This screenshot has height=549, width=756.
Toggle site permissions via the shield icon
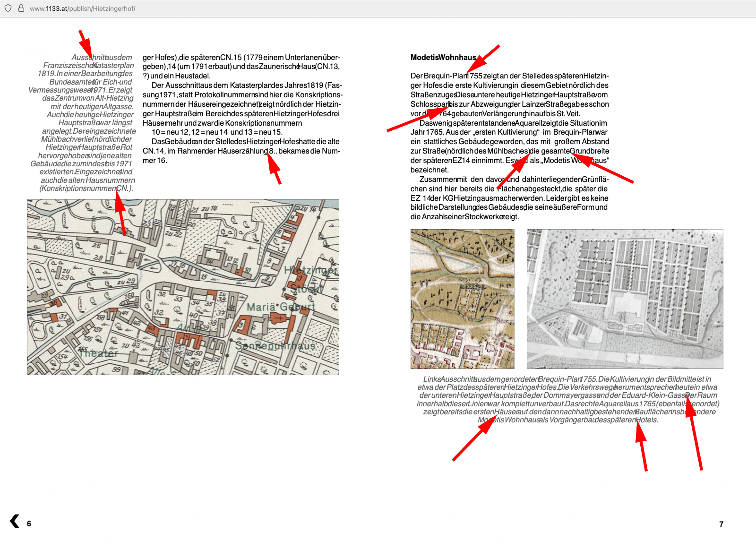pos(8,8)
